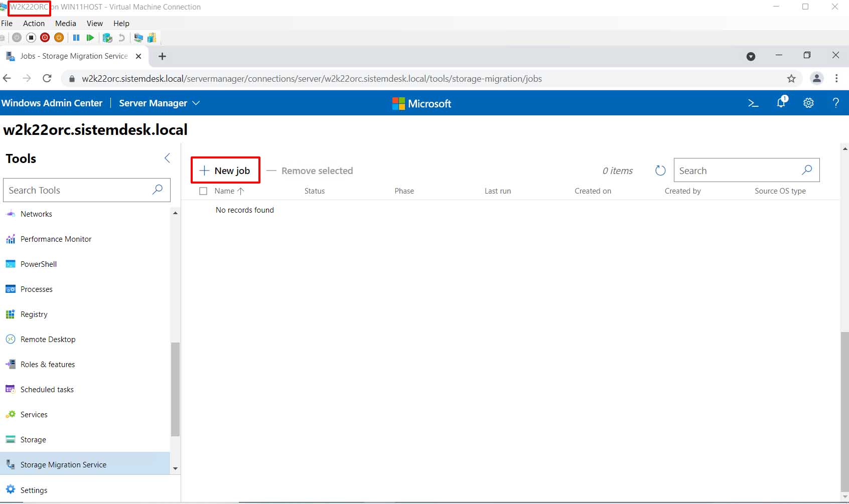The height and width of the screenshot is (504, 849).
Task: Click the red Shut Down VM icon
Action: click(45, 38)
